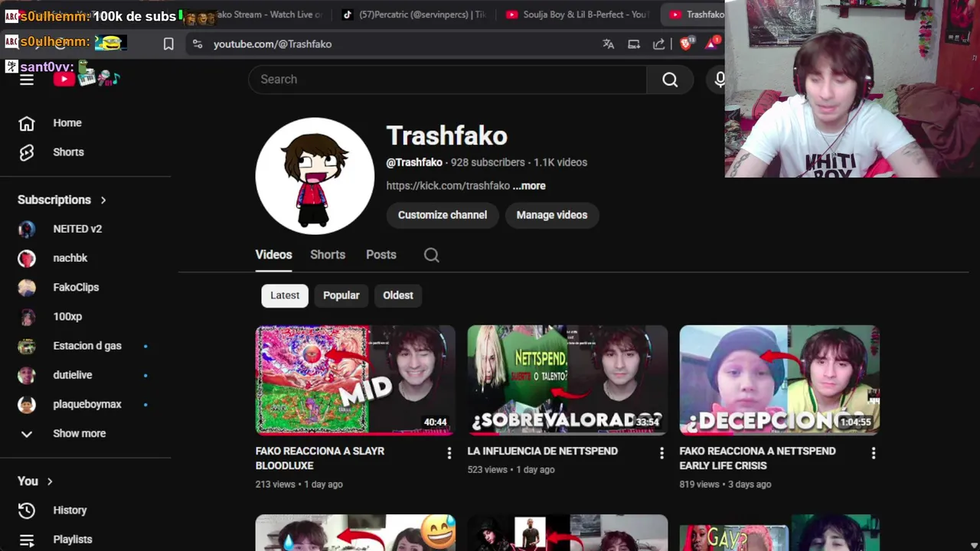Open kick.com/trashfako link
Image resolution: width=980 pixels, height=551 pixels.
tap(448, 186)
